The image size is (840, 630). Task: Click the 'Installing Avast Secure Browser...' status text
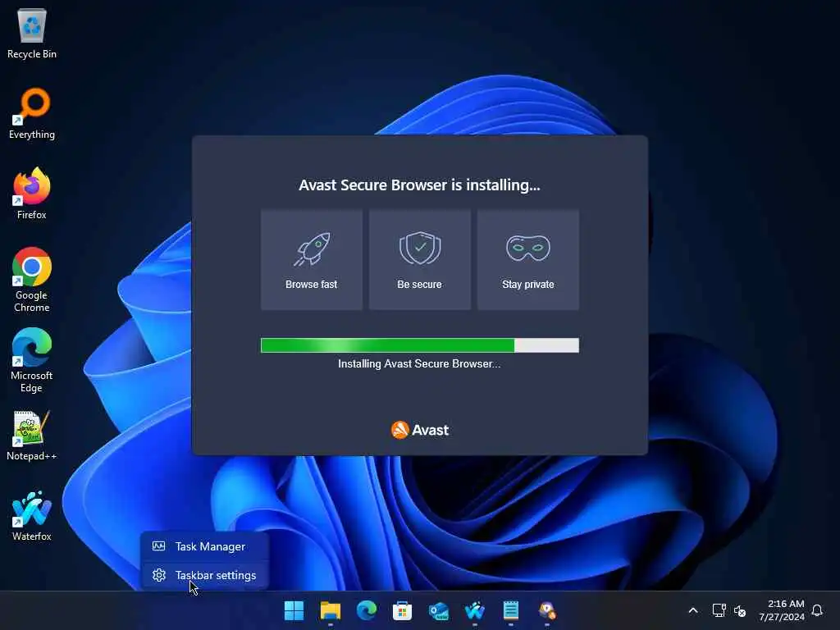coord(419,363)
